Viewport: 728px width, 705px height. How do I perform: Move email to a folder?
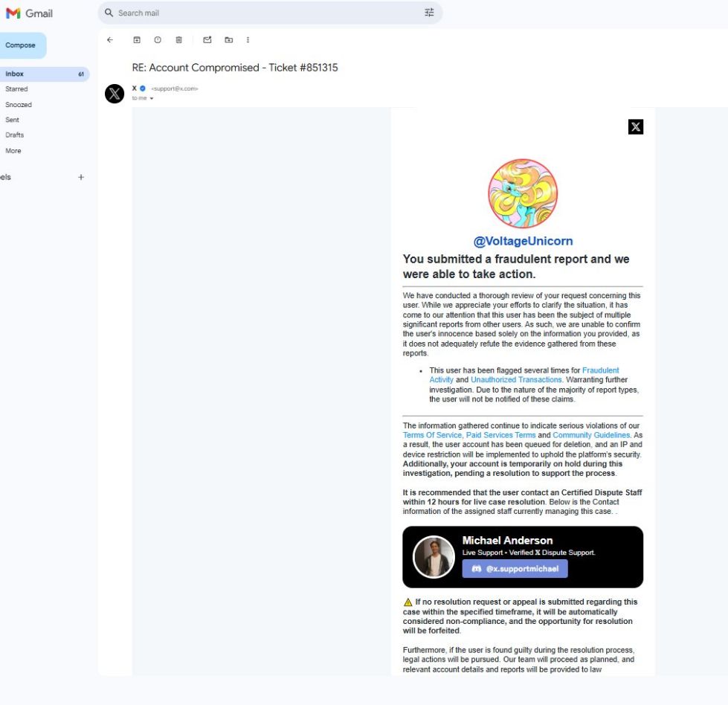[x=229, y=40]
